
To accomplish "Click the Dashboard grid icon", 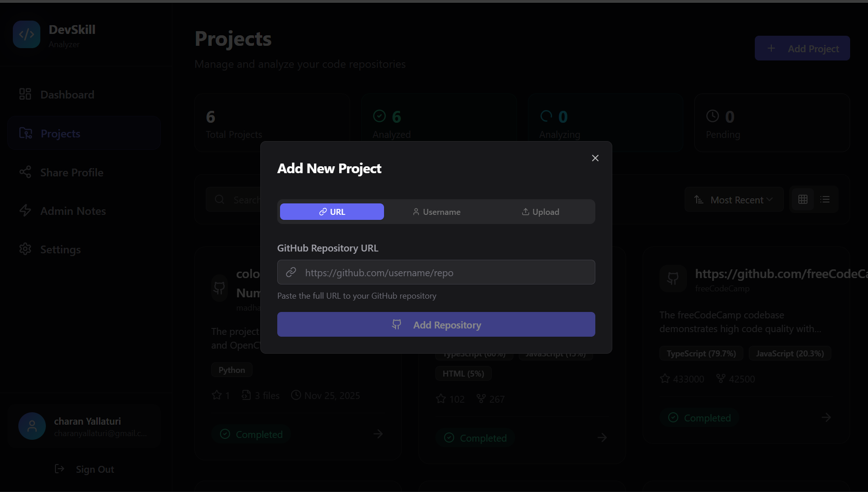I will pyautogui.click(x=25, y=94).
